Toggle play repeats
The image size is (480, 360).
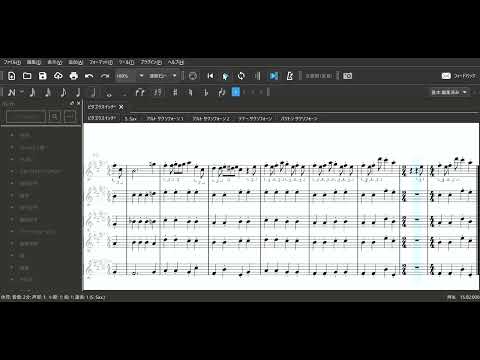pyautogui.click(x=257, y=76)
